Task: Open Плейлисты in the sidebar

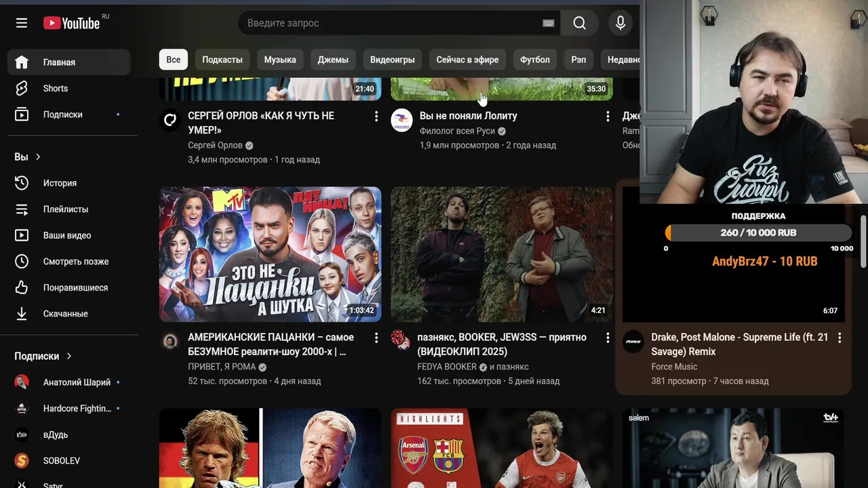Action: (x=69, y=209)
